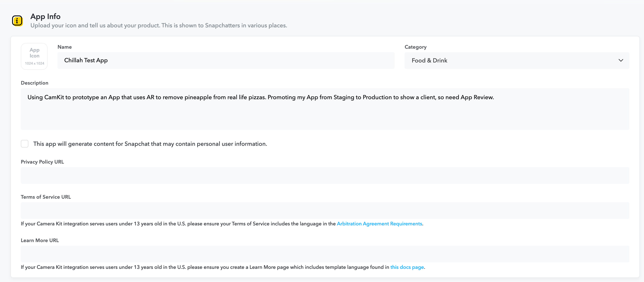Click the personal user information checkbox text

(x=150, y=144)
